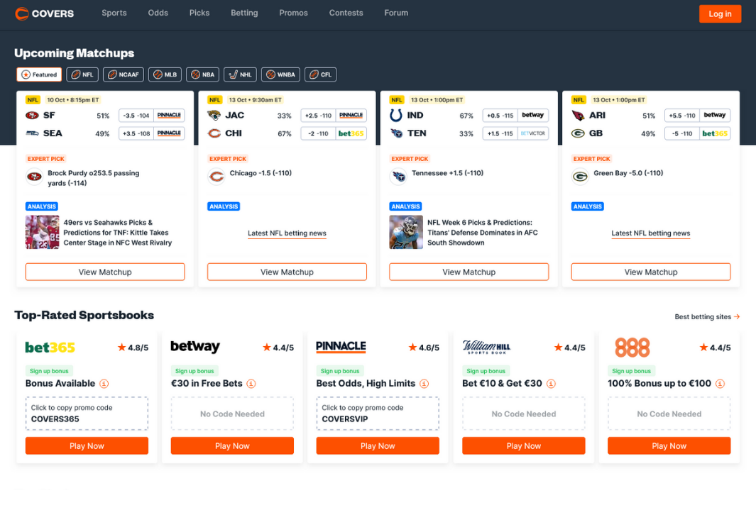
Task: View Matchup for JAC vs CHI
Action: point(287,272)
